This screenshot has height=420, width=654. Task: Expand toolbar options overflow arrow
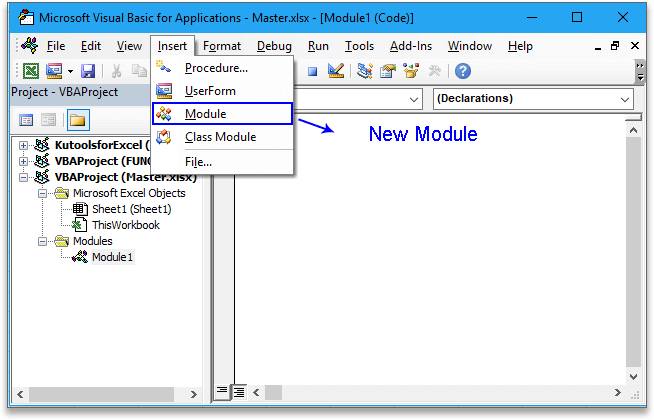[x=640, y=71]
